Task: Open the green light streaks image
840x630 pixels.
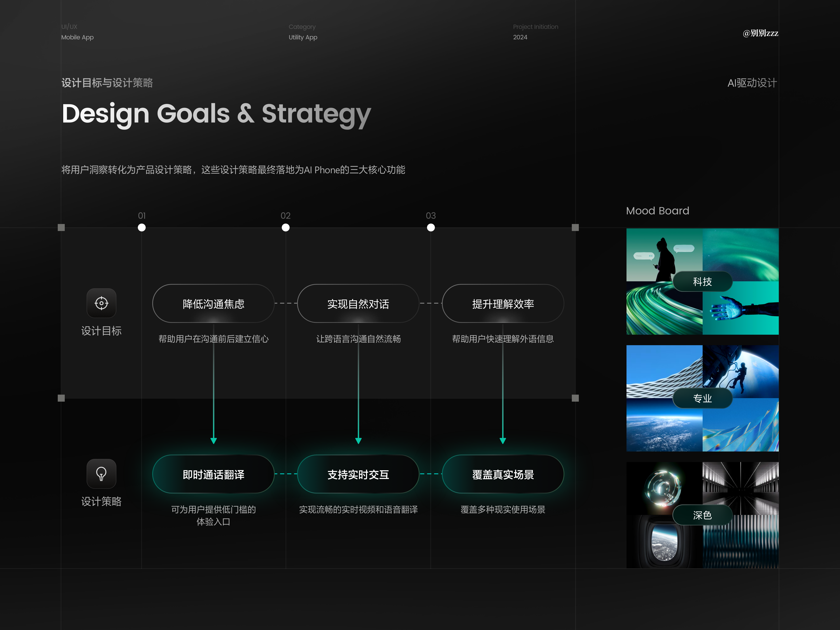Action: coord(664,308)
